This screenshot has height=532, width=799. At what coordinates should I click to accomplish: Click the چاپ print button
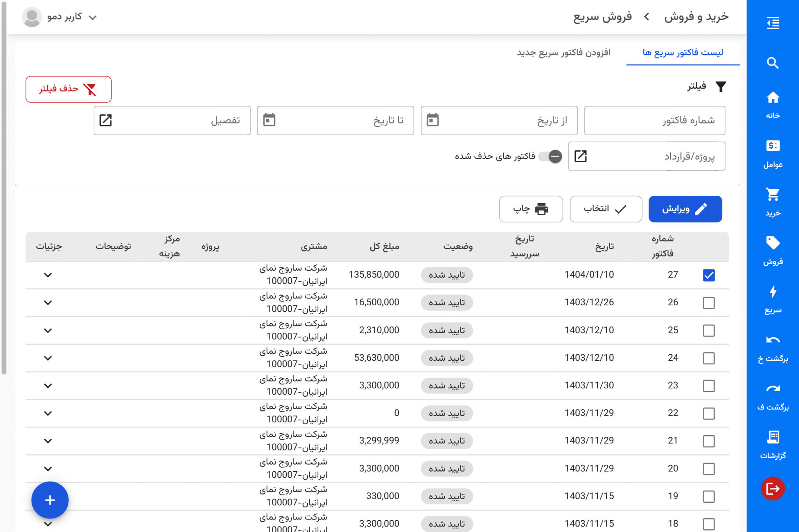pyautogui.click(x=531, y=209)
